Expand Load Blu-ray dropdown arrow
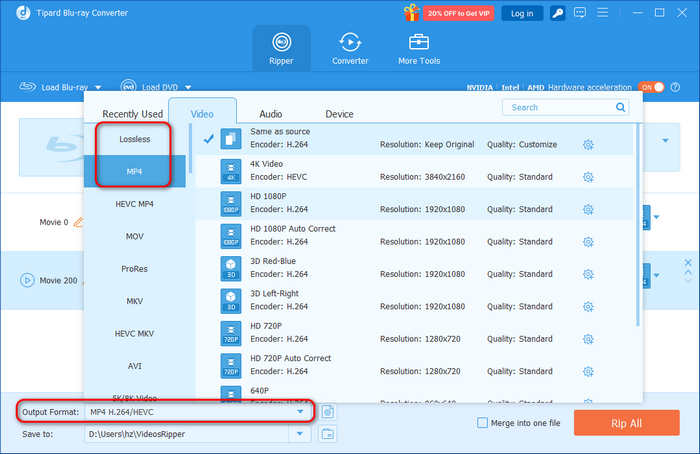Viewport: 700px width, 454px height. click(98, 87)
